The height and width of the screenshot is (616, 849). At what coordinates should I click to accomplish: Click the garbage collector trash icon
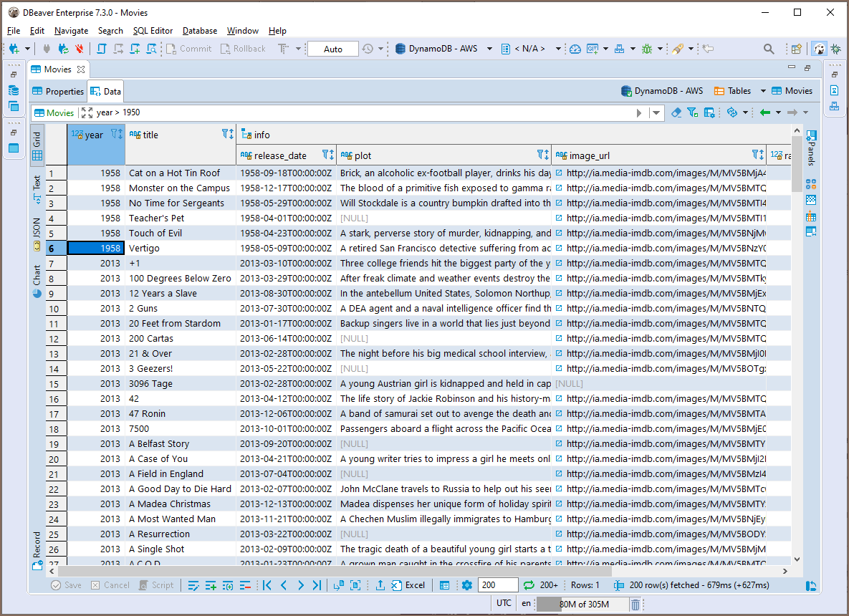point(635,605)
